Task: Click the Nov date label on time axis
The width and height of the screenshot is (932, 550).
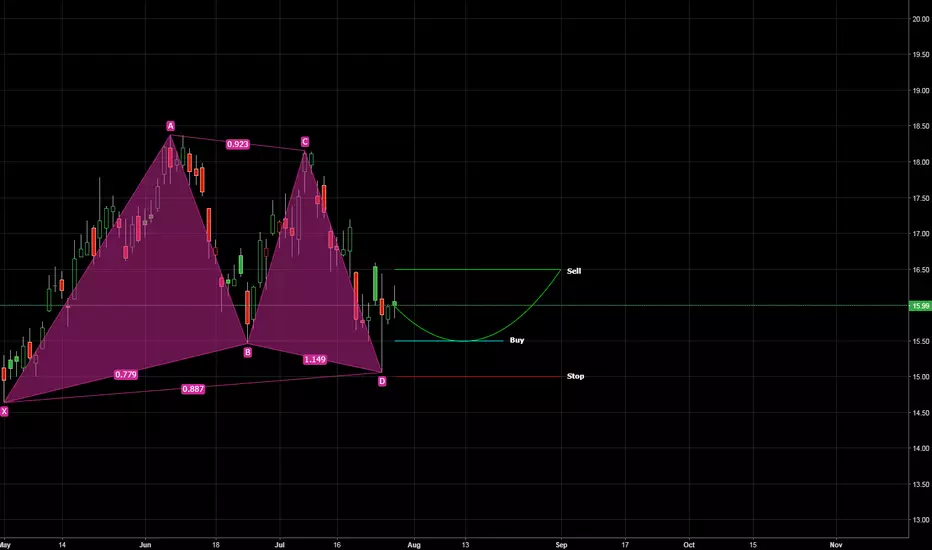Action: click(836, 545)
